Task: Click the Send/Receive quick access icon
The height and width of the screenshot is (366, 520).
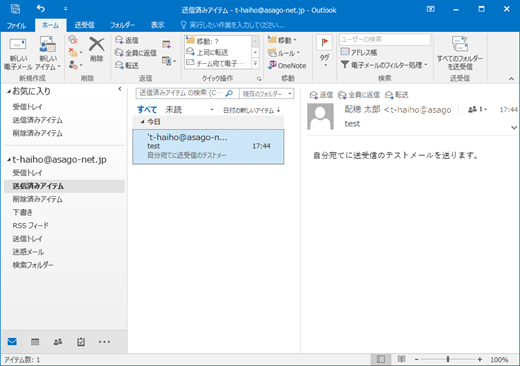Action: pyautogui.click(x=15, y=9)
